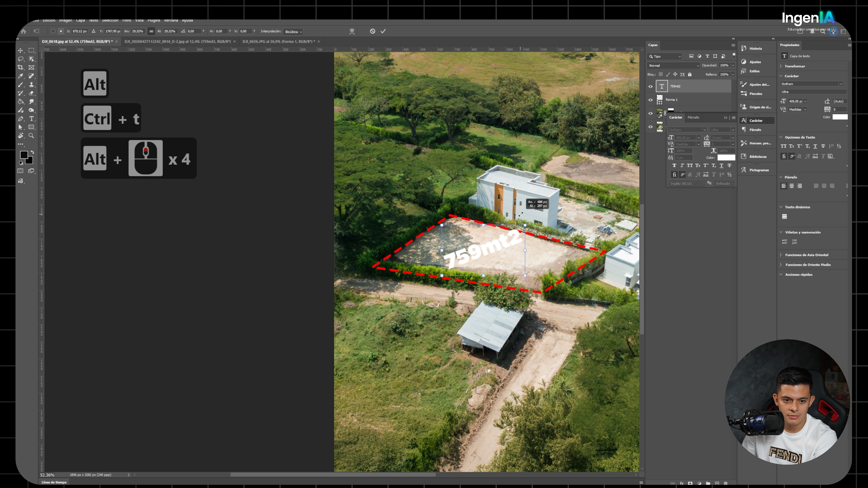Commit transform with the checkmark icon
Viewport: 868px width, 488px height.
coord(383,31)
